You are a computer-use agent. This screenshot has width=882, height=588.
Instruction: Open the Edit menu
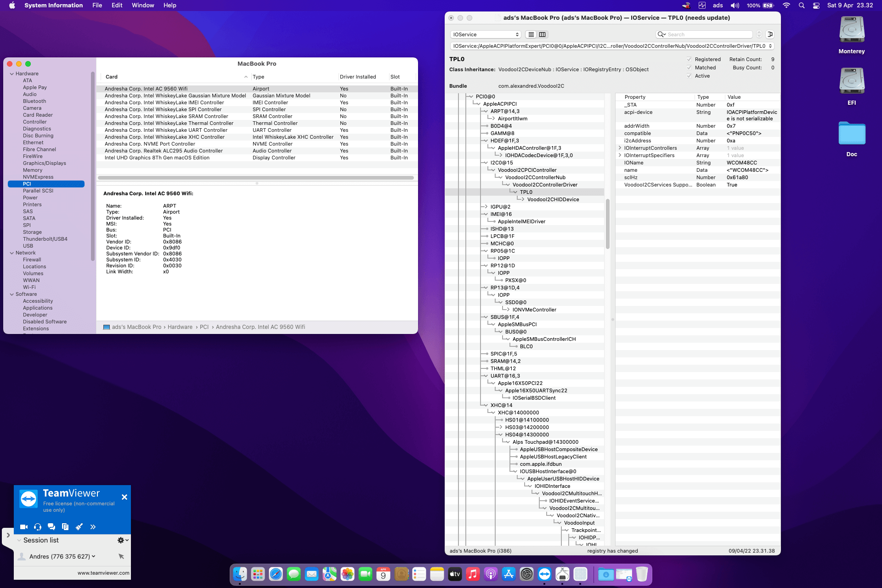click(x=117, y=6)
